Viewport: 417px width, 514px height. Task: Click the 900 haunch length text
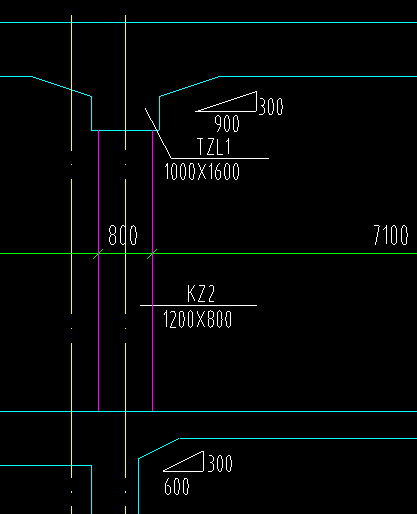click(x=227, y=124)
